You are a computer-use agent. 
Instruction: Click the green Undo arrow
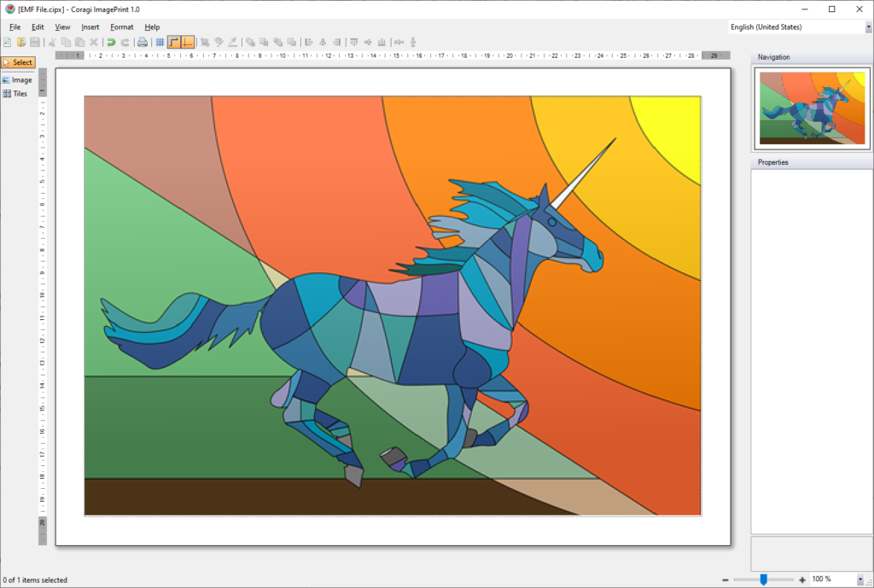coord(111,42)
